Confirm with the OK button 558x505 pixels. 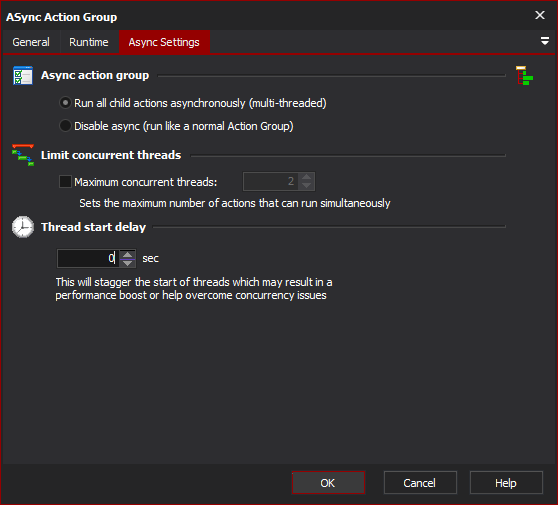coord(328,483)
